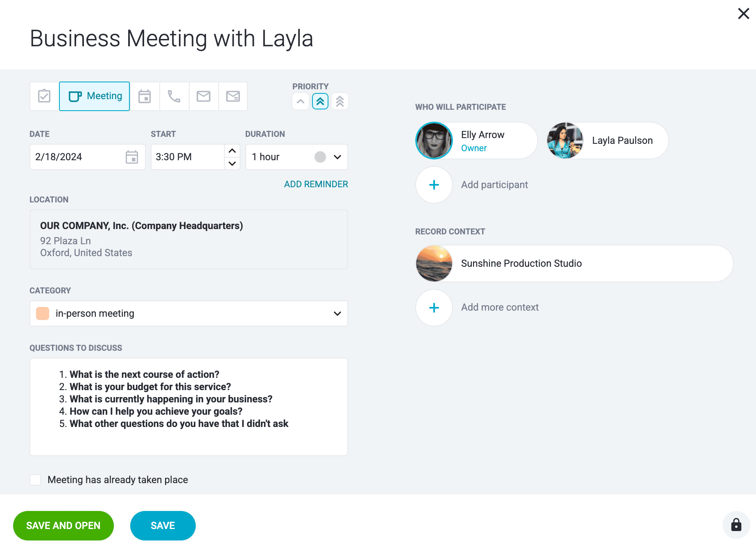The height and width of the screenshot is (554, 756).
Task: Click the ADD REMINDER link
Action: pyautogui.click(x=316, y=184)
